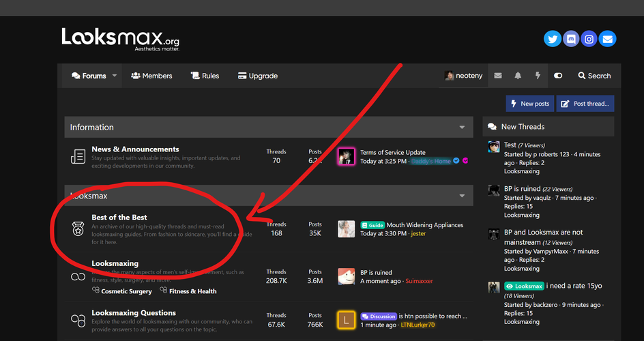Open the Rules tab
Image resolution: width=644 pixels, height=341 pixels.
point(205,76)
